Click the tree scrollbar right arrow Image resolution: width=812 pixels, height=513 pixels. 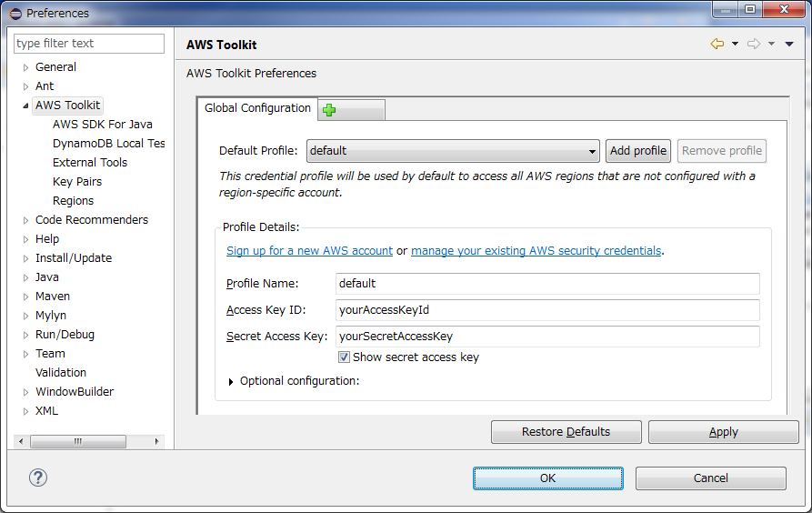tap(156, 441)
